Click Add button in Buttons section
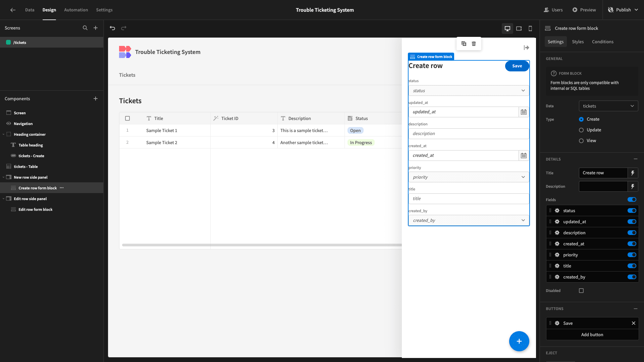The height and width of the screenshot is (362, 644). point(592,335)
